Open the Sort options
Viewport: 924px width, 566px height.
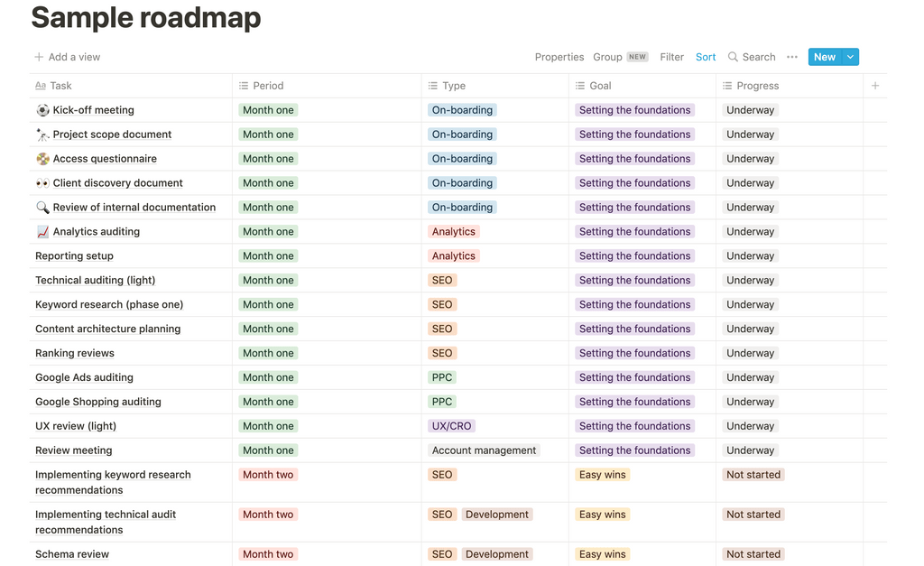706,57
